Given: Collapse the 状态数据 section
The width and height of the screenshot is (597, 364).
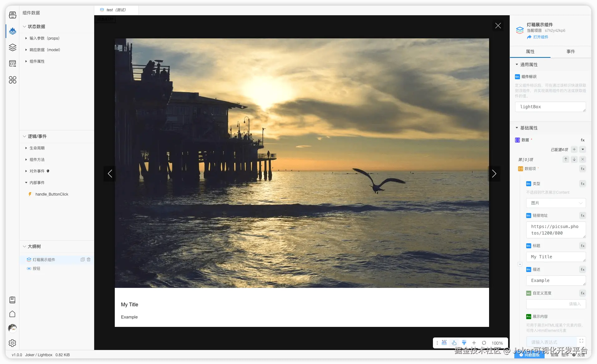Looking at the screenshot, I should click(x=24, y=27).
